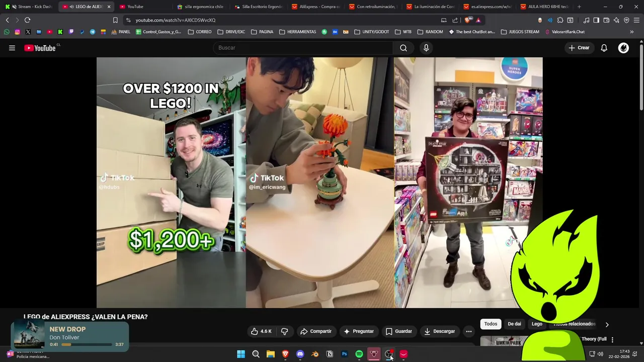The image size is (644, 362).
Task: Expand hidden bookmarks with double chevron
Action: [x=632, y=32]
